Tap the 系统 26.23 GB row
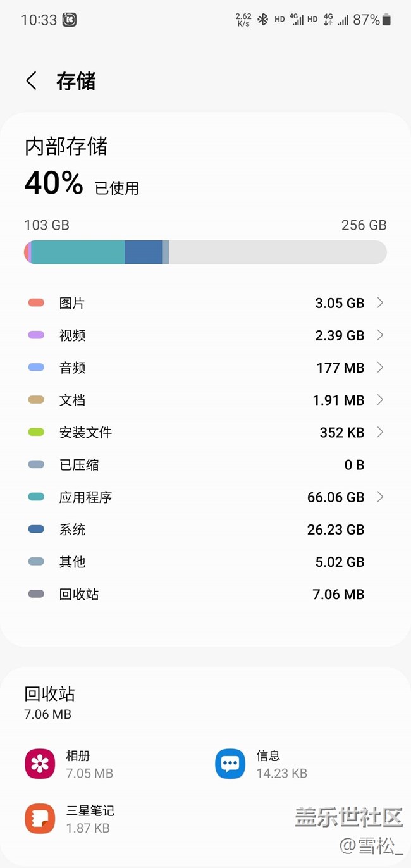The width and height of the screenshot is (411, 868). tap(205, 530)
